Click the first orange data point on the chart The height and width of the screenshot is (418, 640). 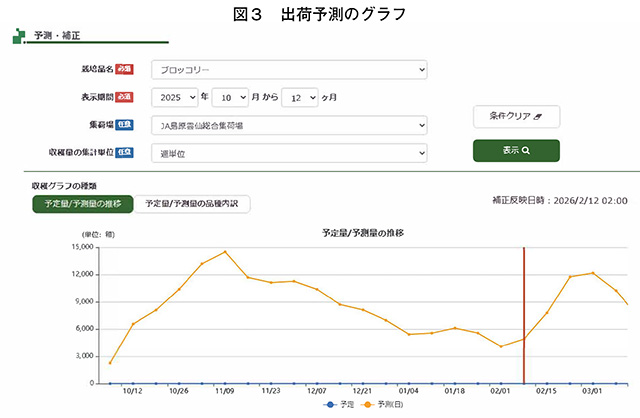click(110, 362)
